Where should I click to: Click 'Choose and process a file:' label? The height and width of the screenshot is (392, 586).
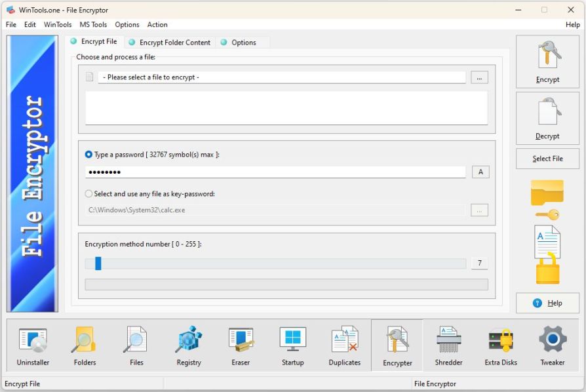[116, 57]
